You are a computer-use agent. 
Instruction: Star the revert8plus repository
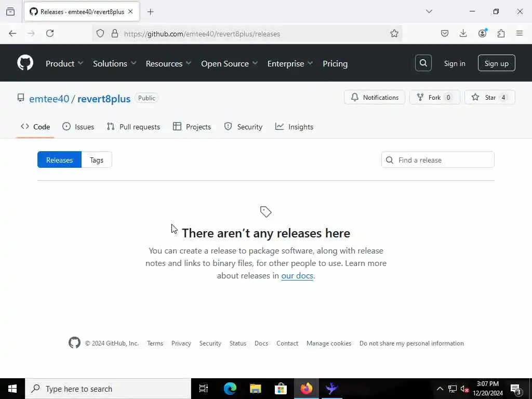[489, 97]
